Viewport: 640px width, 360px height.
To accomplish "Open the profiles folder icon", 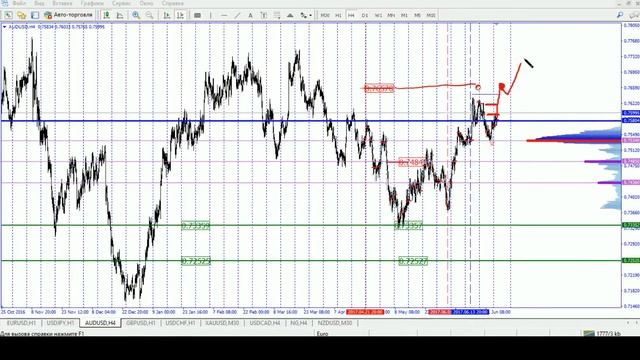I will click(x=22, y=15).
